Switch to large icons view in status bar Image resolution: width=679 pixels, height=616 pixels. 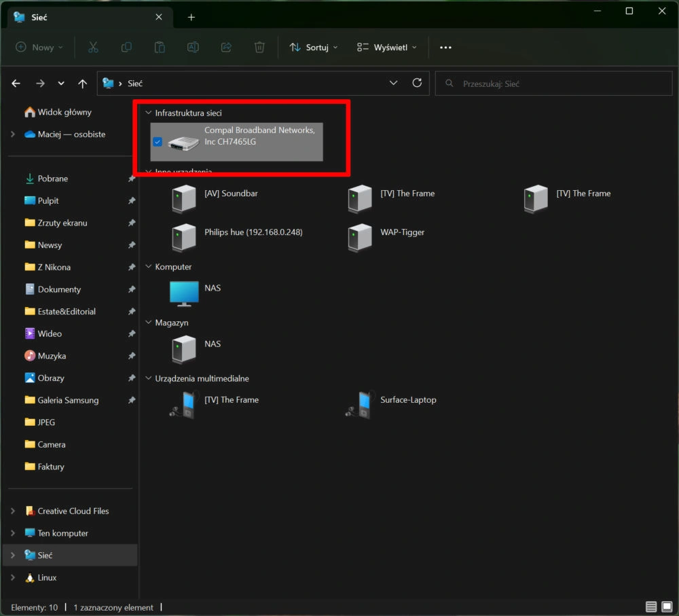point(667,606)
